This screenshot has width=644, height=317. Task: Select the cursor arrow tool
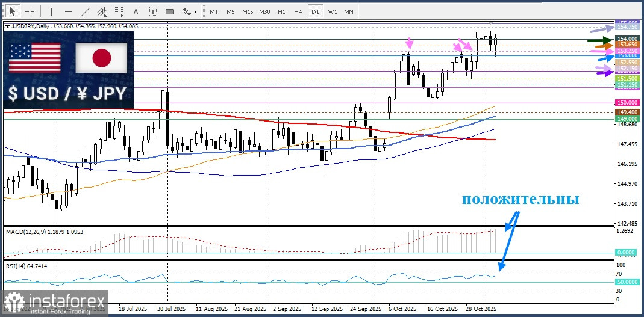pyautogui.click(x=13, y=11)
